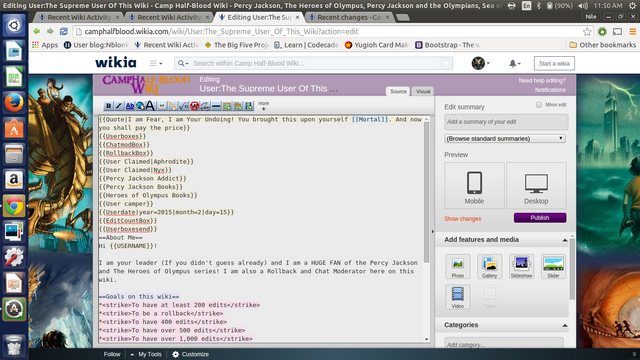This screenshot has height=360, width=640.
Task: Open Recent Wiki Activ bookmark
Action: [167, 45]
